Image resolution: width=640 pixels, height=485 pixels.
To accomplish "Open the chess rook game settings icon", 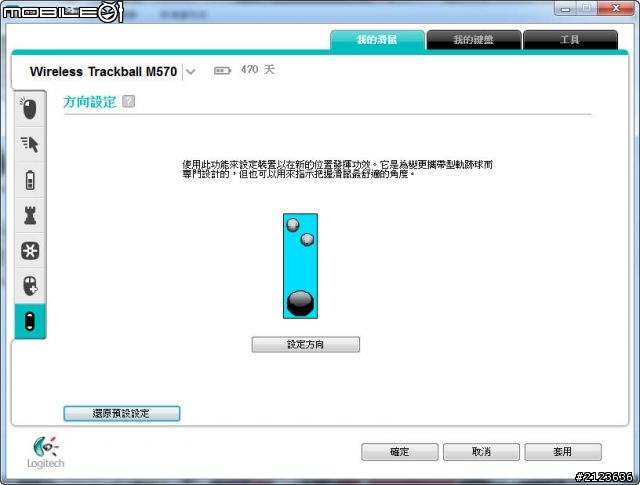I will coord(30,215).
